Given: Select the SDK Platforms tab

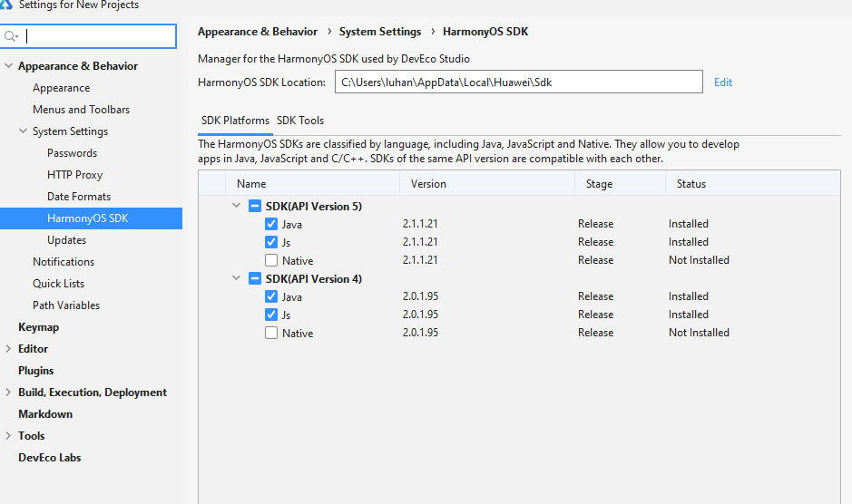Looking at the screenshot, I should (x=235, y=121).
